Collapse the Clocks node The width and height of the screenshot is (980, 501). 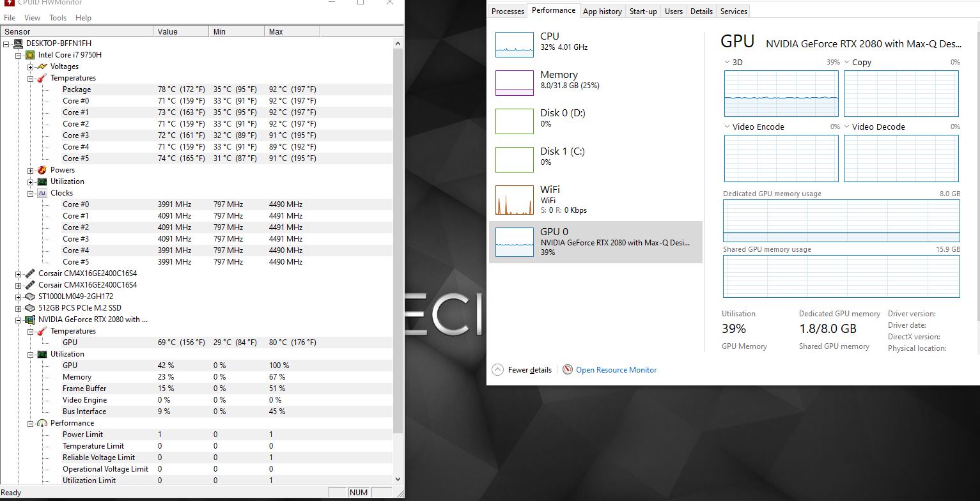31,193
